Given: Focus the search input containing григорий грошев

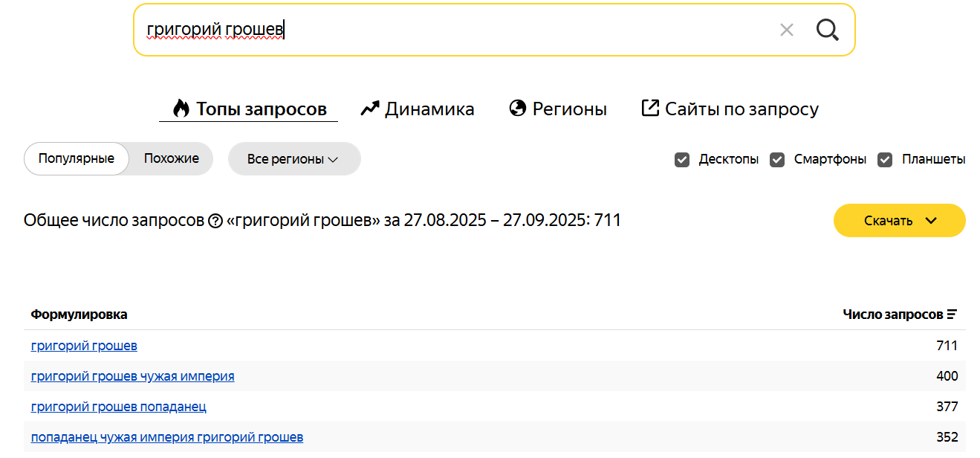Looking at the screenshot, I should point(446,30).
